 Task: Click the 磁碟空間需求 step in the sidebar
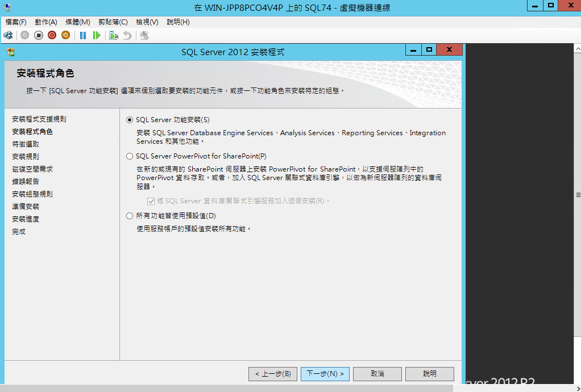click(32, 169)
